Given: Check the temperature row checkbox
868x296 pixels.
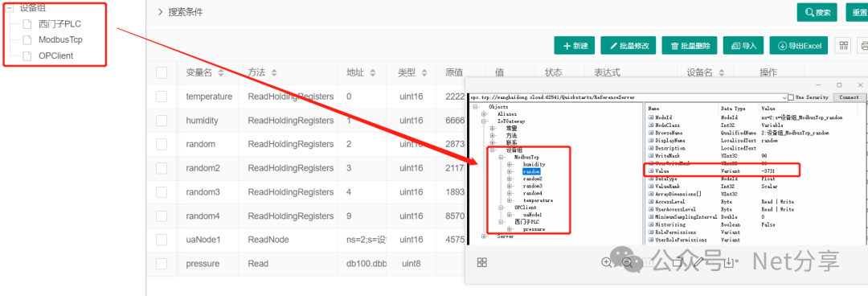Looking at the screenshot, I should tap(162, 97).
